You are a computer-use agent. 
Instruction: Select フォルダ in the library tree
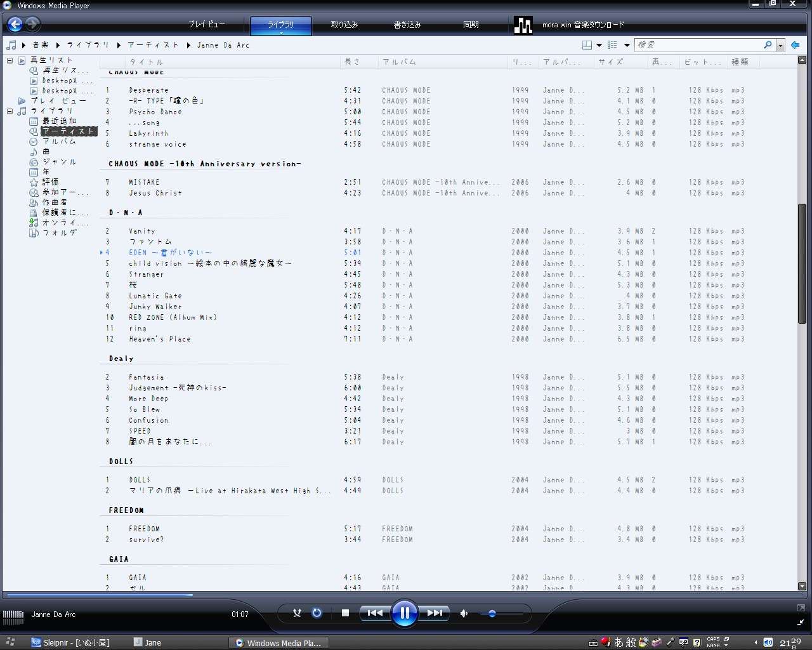pos(59,233)
